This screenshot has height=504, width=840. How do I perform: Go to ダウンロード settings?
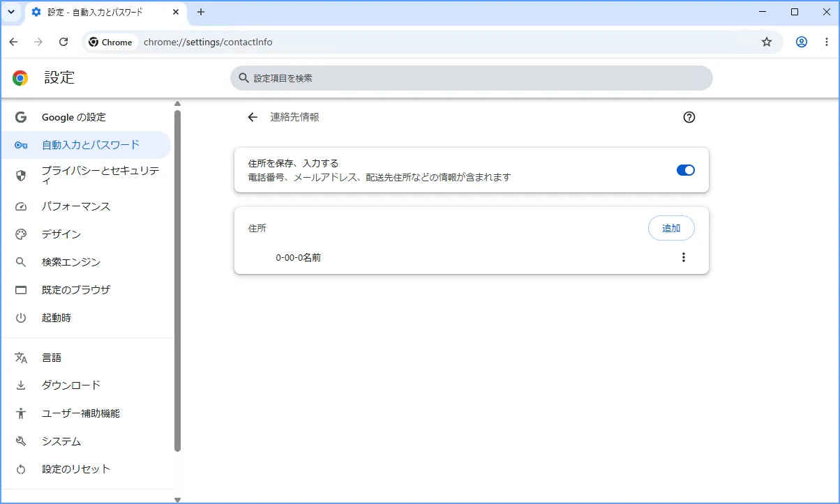[x=86, y=385]
